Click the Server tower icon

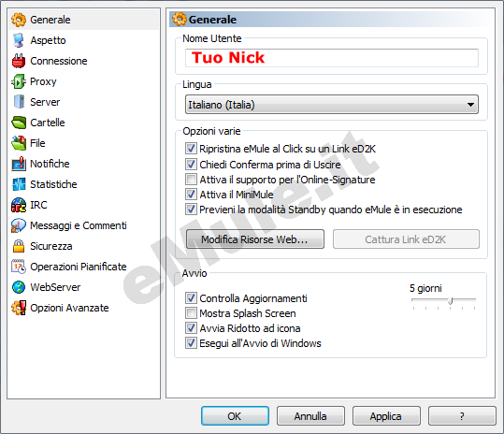[x=19, y=102]
